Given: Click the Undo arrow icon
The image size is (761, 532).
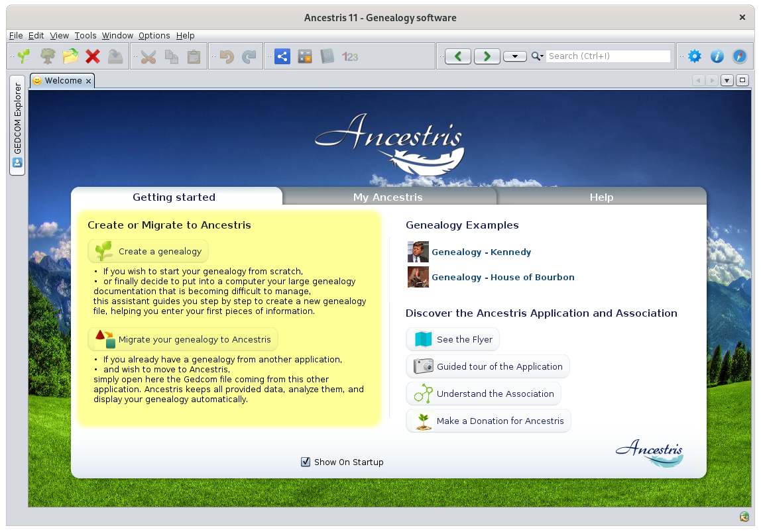Looking at the screenshot, I should [x=227, y=56].
